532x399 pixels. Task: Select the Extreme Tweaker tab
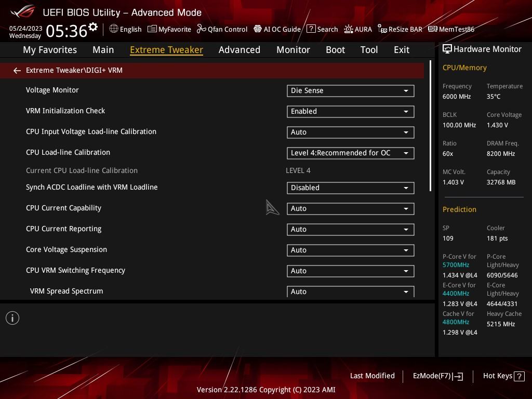pyautogui.click(x=167, y=49)
